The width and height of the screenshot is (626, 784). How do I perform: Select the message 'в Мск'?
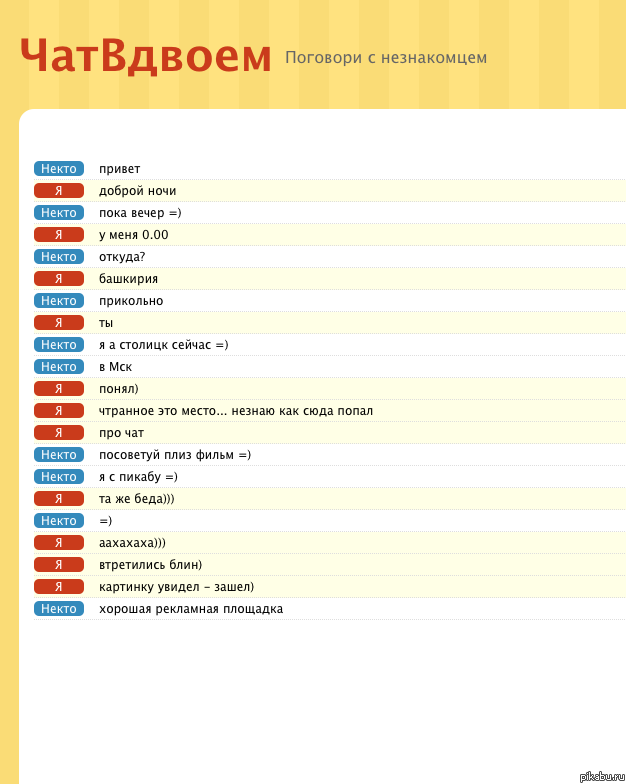tap(116, 367)
